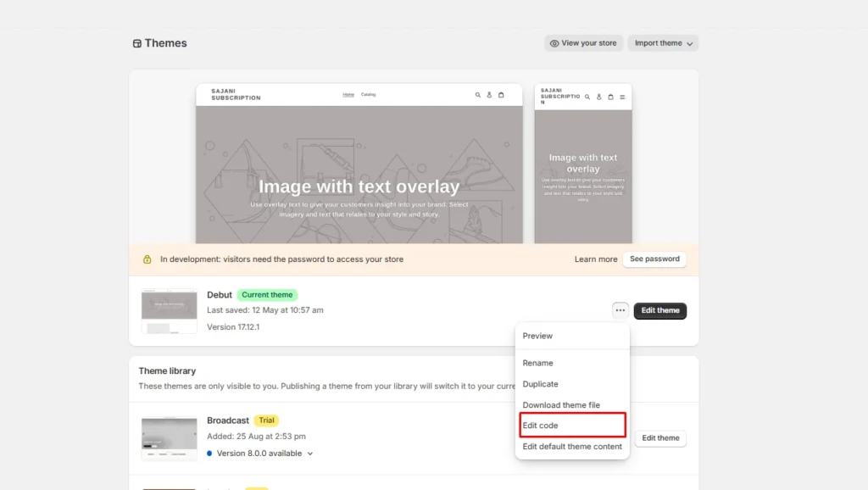This screenshot has height=490, width=868.
Task: Choose Edit default theme content
Action: 571,446
